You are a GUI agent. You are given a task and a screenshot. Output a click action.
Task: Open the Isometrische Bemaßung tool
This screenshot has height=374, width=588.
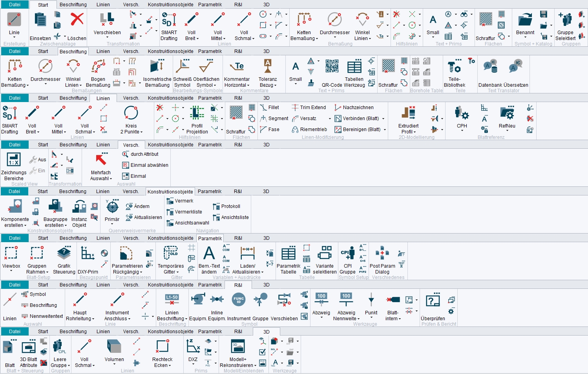pos(157,66)
